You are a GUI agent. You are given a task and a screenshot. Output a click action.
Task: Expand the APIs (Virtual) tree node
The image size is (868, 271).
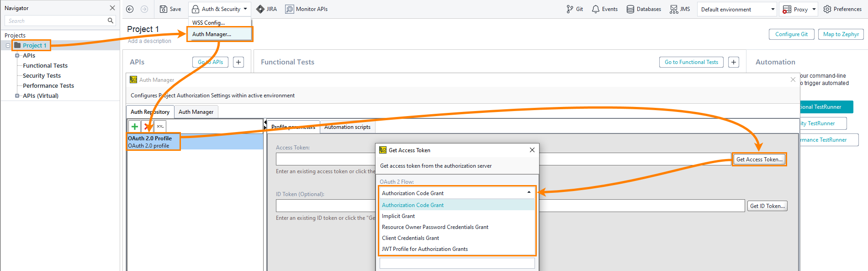coord(17,96)
